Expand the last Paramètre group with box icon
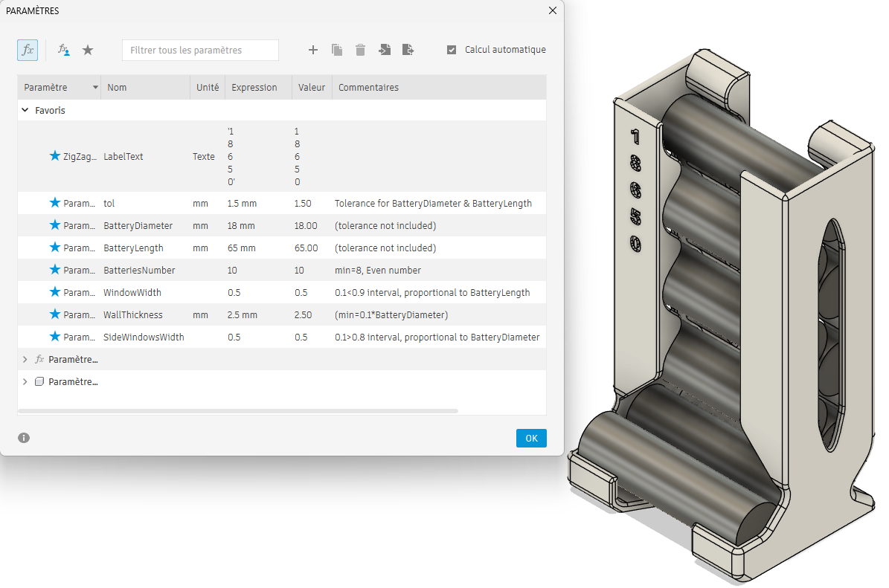 [25, 382]
